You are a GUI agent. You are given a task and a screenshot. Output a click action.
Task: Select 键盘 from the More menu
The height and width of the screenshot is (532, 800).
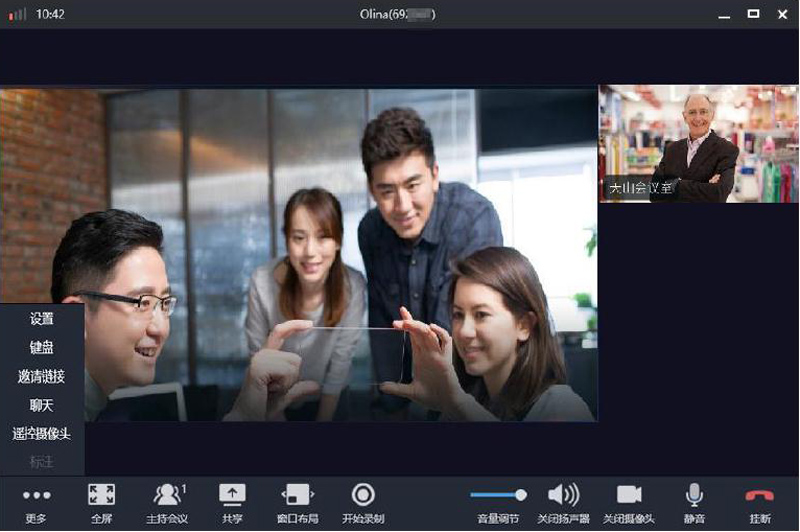(41, 347)
